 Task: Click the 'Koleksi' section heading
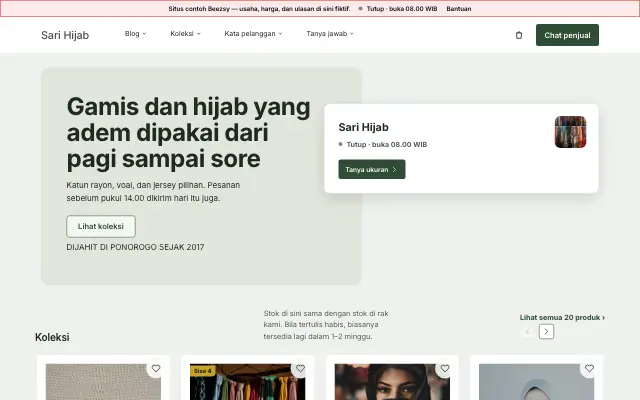[x=52, y=337]
